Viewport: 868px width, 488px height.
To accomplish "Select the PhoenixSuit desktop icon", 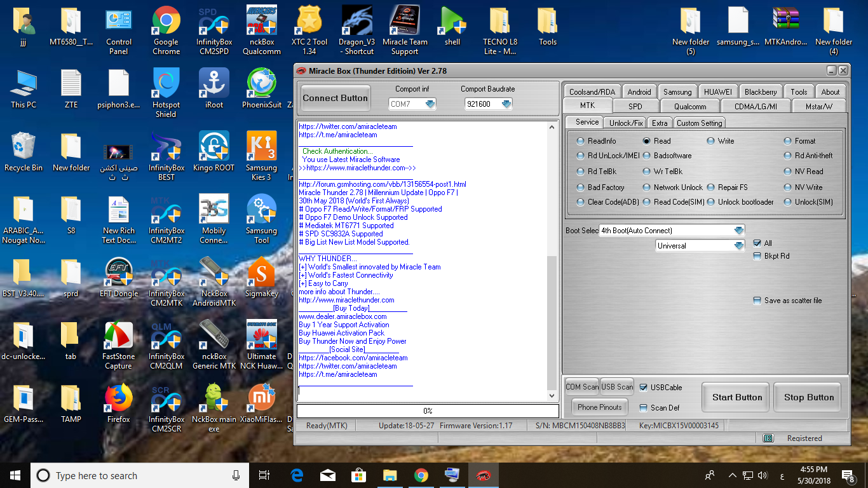I will click(x=262, y=89).
